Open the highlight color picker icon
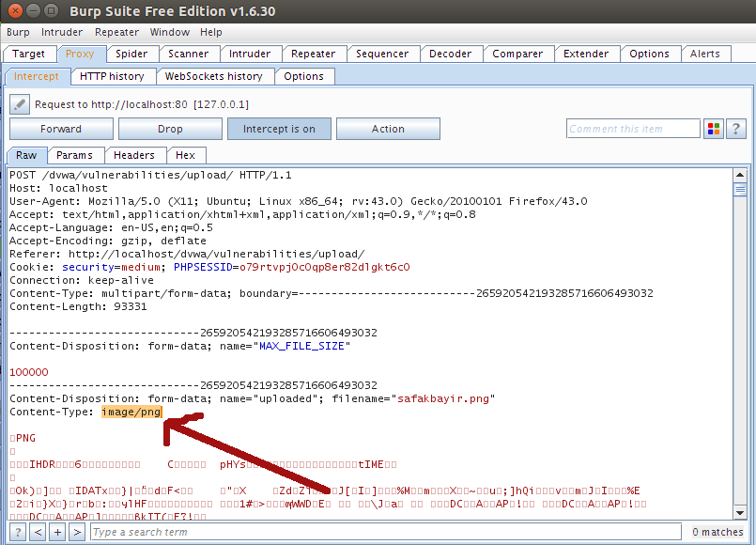The height and width of the screenshot is (545, 756). point(714,129)
